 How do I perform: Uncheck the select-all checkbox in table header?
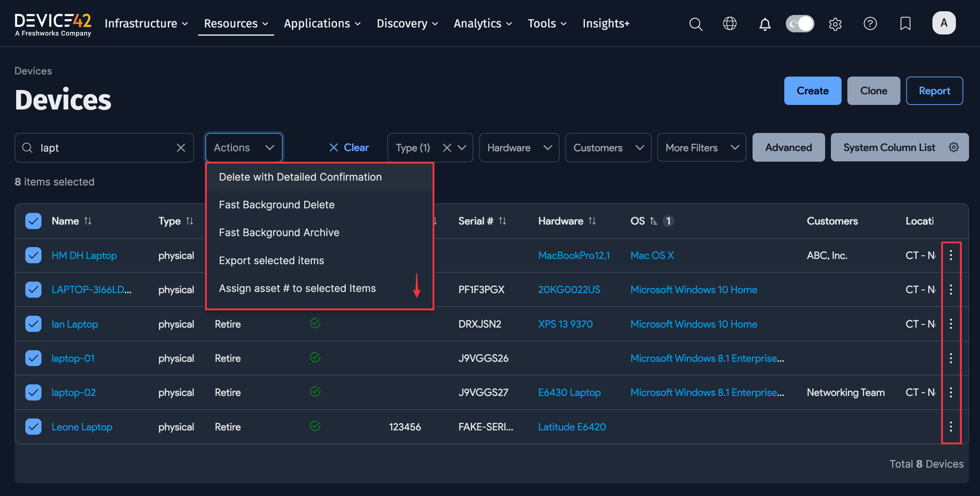[x=33, y=221]
